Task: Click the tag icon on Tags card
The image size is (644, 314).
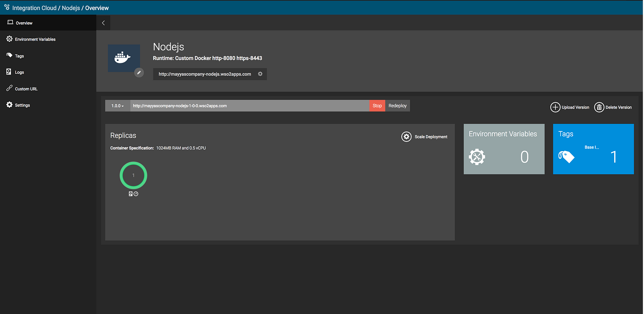Action: [566, 157]
